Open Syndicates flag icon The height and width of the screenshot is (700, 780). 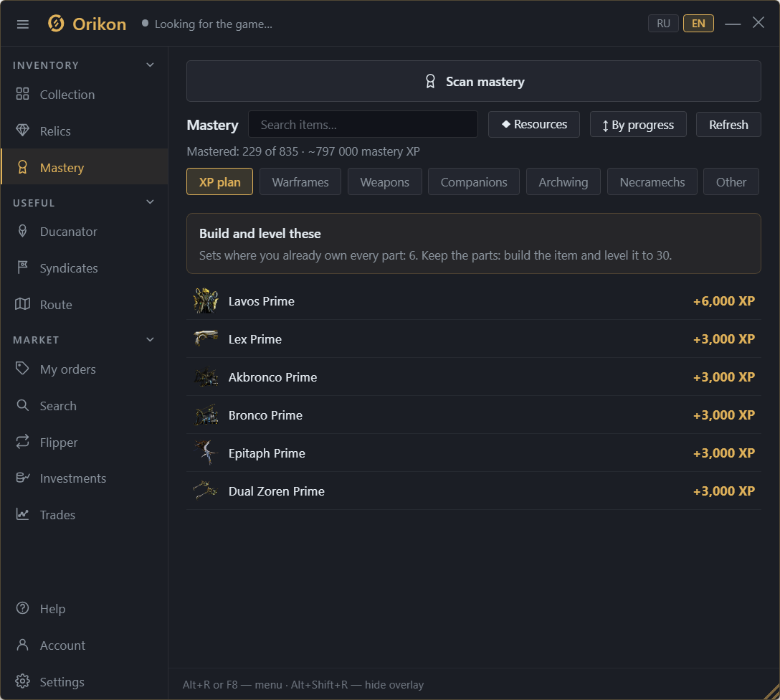coord(22,268)
